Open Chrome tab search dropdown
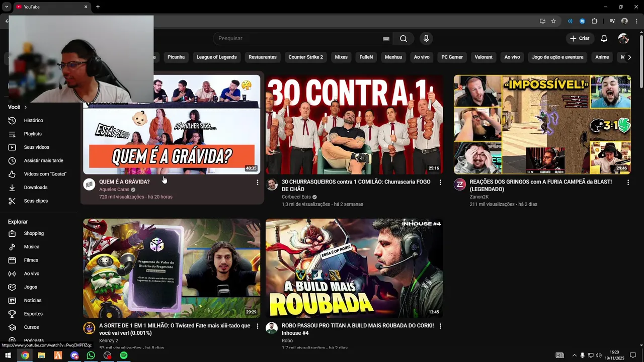This screenshot has height=362, width=644. coord(7,7)
